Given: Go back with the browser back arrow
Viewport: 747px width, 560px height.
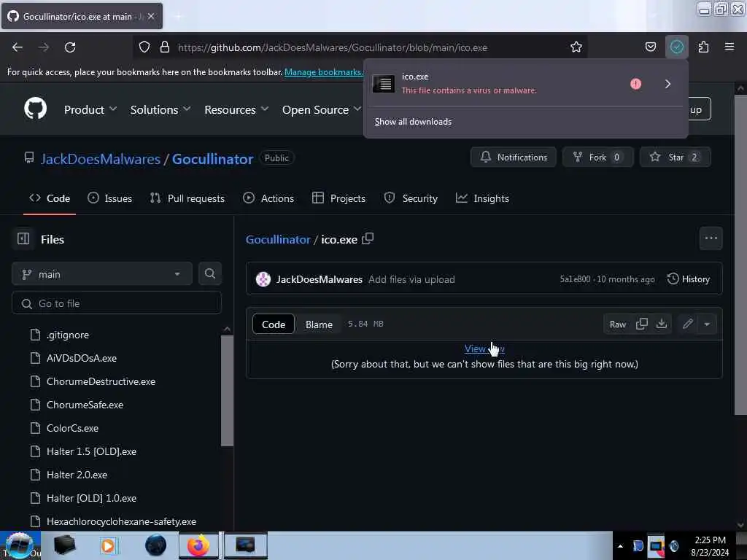Looking at the screenshot, I should 18,47.
